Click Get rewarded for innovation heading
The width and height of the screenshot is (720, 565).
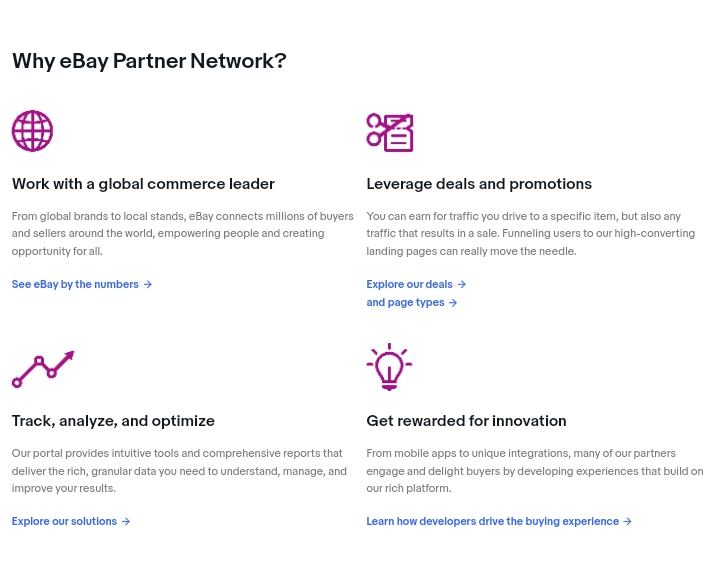tap(466, 421)
